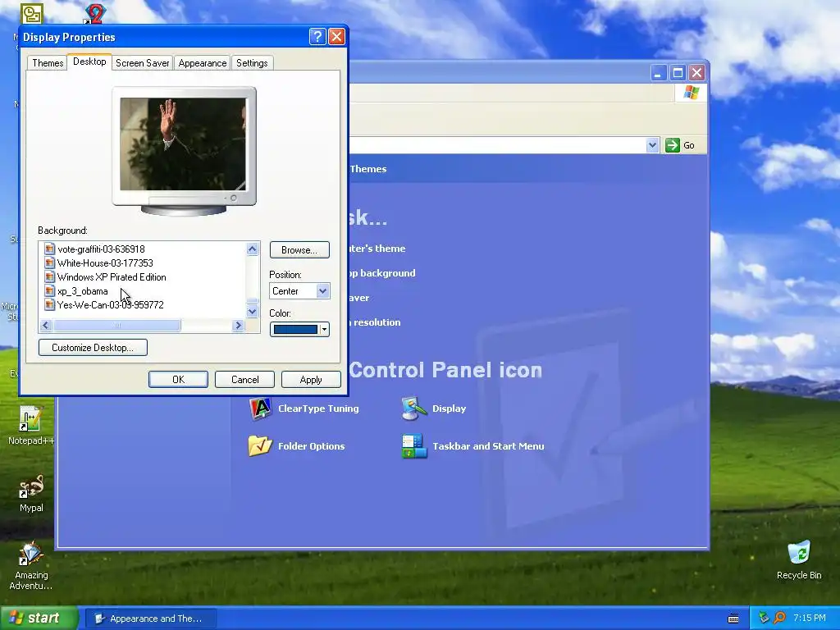The image size is (840, 630).
Task: Click the Windows flag logo in Control Panel
Action: [691, 92]
